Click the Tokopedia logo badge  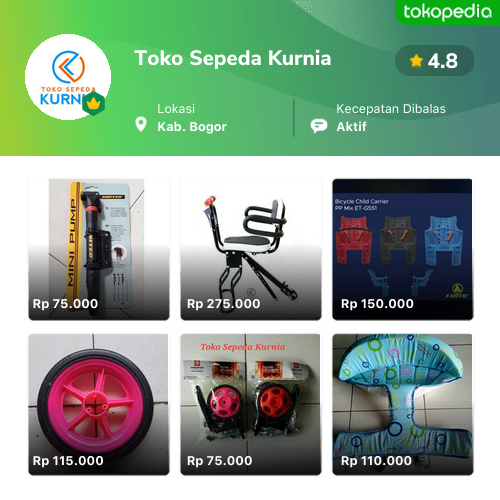pos(447,12)
